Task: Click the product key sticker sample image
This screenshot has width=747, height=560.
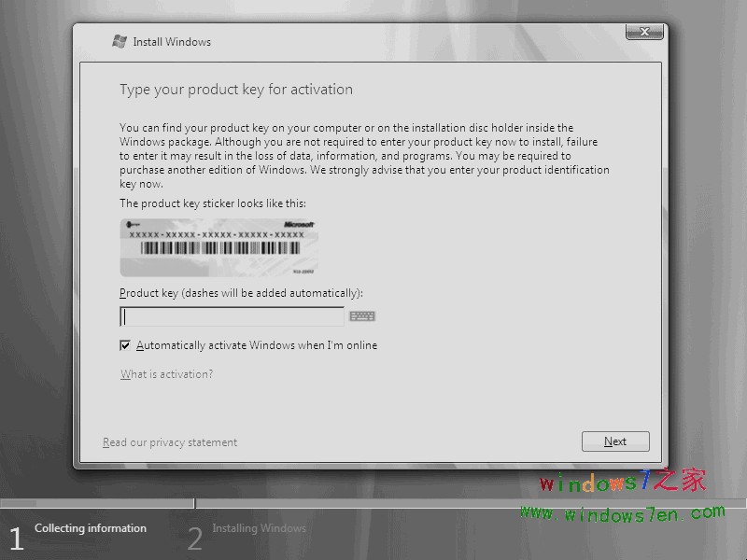Action: (218, 247)
